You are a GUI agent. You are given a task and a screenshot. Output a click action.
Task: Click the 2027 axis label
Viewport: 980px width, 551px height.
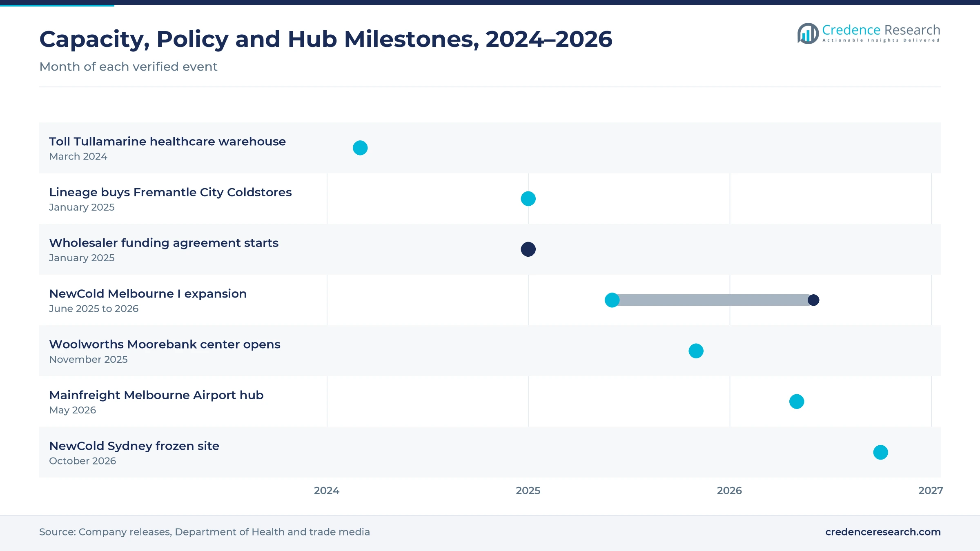point(931,491)
